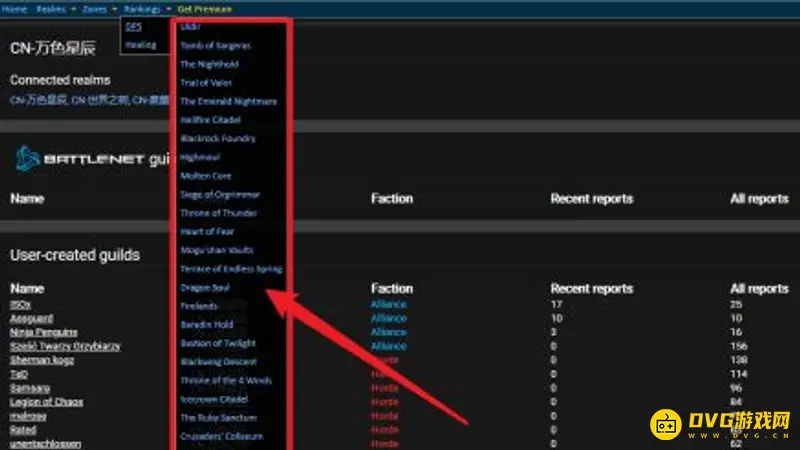Click the Get Premium link
The height and width of the screenshot is (450, 800).
[205, 9]
